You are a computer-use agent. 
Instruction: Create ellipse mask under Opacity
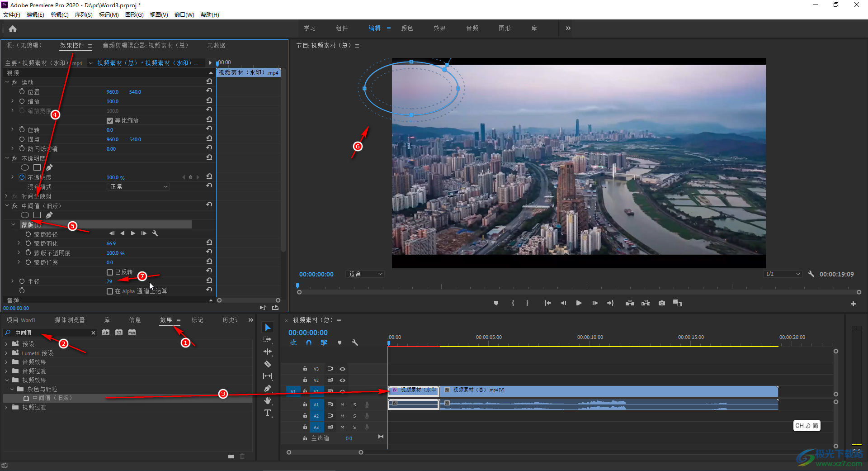25,167
